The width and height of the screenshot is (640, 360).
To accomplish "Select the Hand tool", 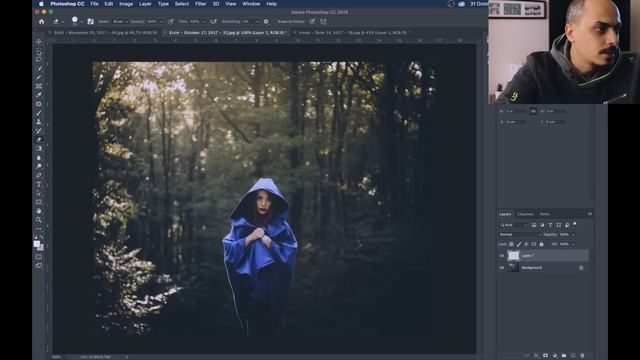I will pos(39,211).
